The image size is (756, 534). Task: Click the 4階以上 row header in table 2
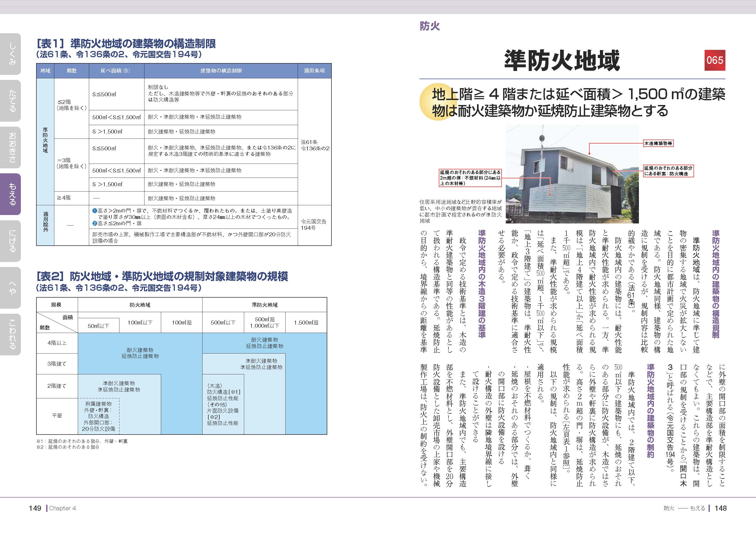point(57,343)
